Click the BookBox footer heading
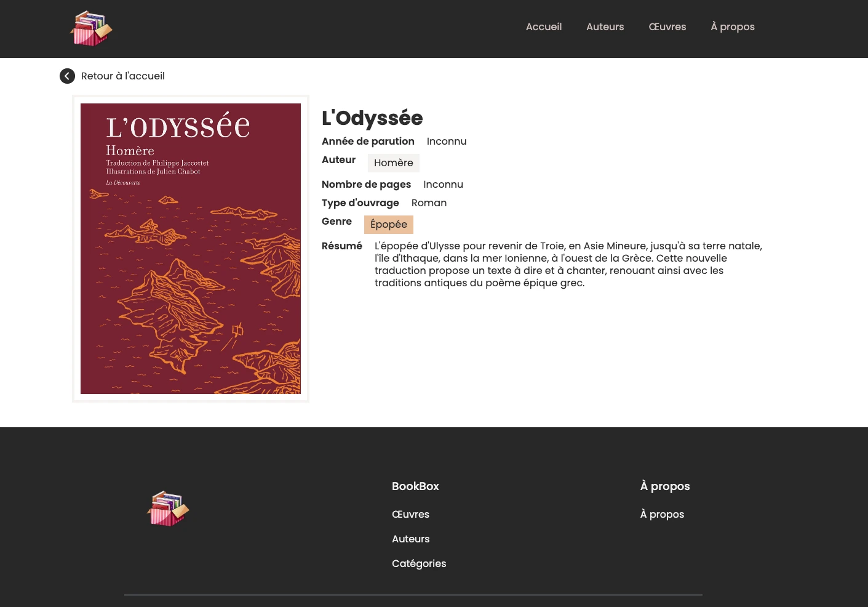 tap(415, 486)
